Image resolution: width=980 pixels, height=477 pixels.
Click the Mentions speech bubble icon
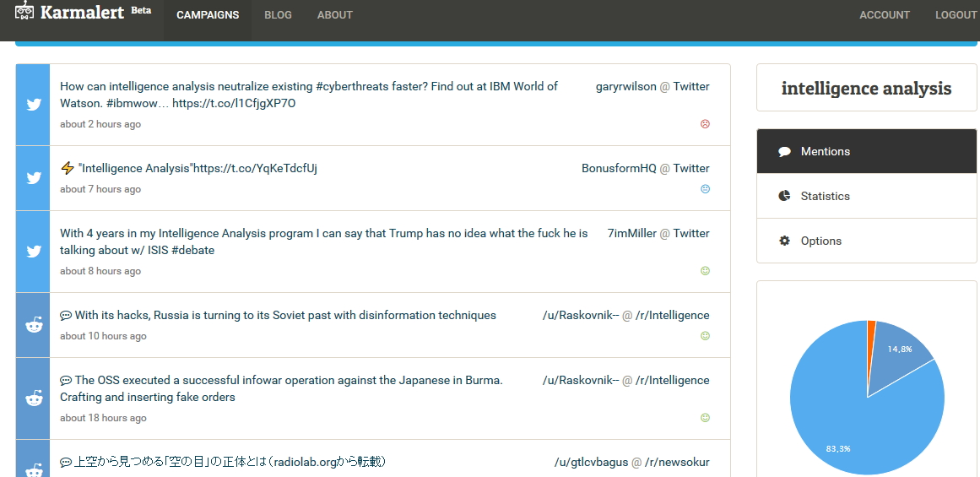pos(784,152)
